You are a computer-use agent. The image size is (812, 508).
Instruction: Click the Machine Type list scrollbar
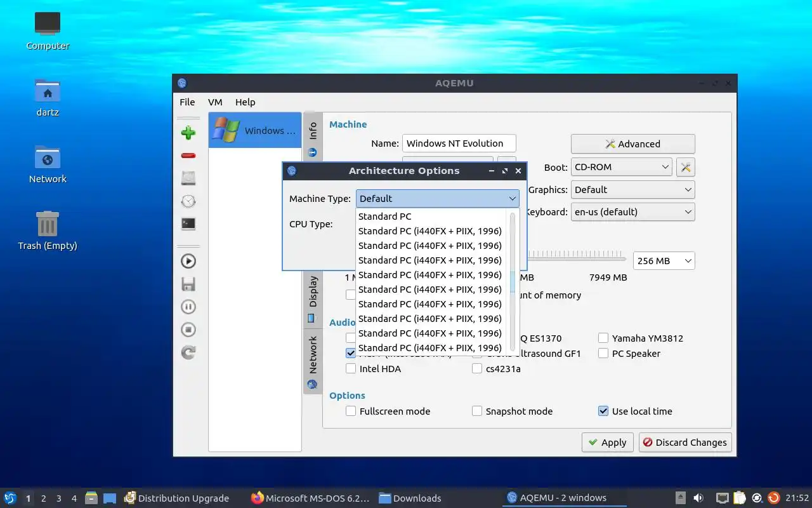click(x=513, y=282)
